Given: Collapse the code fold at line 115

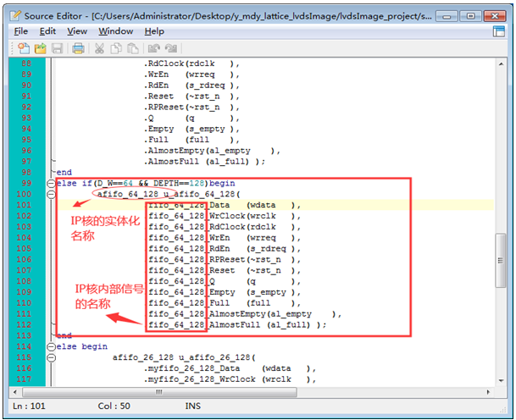Looking at the screenshot, I should [51, 357].
